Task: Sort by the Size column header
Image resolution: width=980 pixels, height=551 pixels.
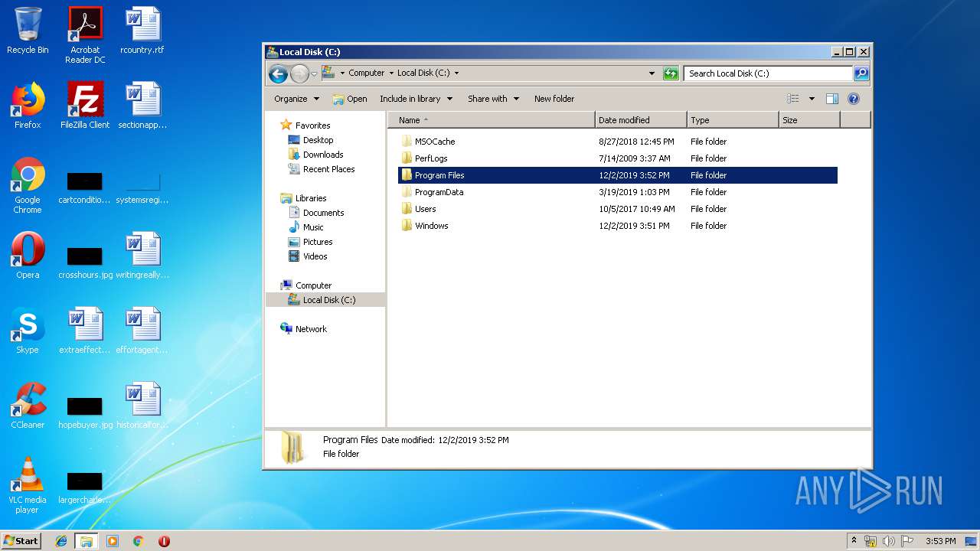Action: coord(809,120)
